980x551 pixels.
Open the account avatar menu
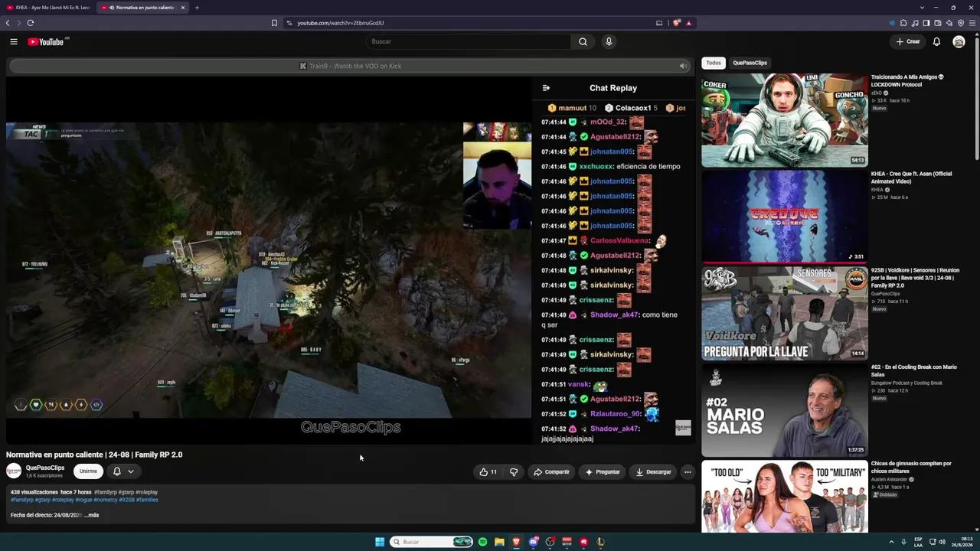(x=959, y=41)
